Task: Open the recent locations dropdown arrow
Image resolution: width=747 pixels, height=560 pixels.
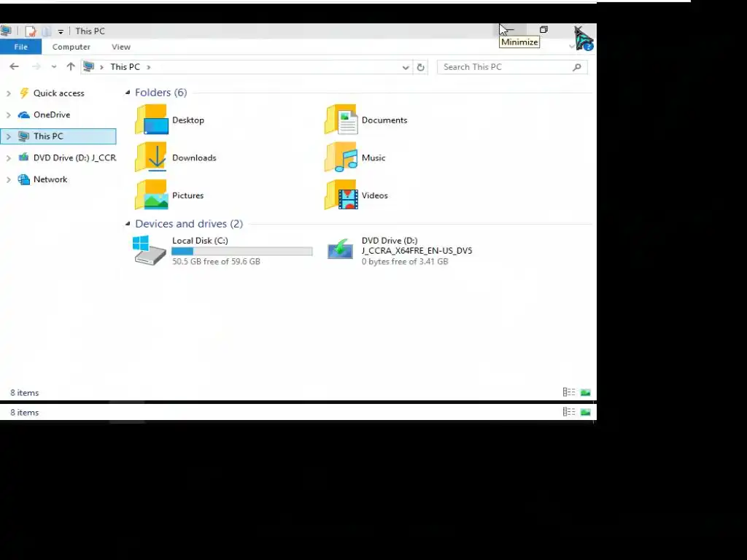Action: (x=54, y=67)
